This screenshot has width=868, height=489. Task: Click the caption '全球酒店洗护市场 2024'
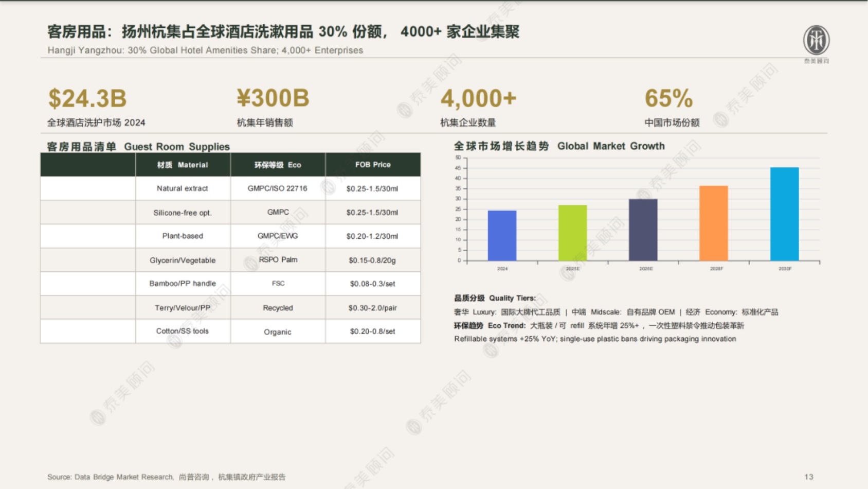pyautogui.click(x=96, y=123)
